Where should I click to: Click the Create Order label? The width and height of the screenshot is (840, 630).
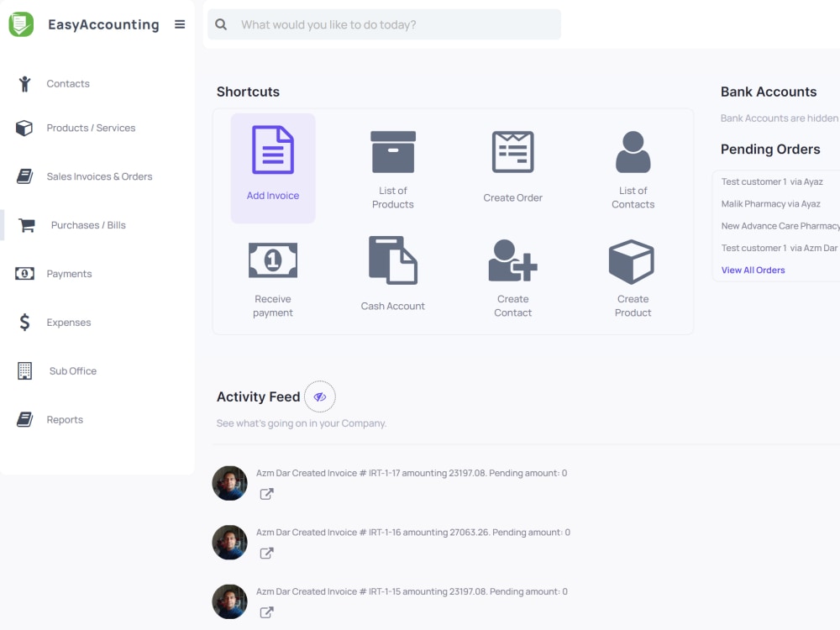click(x=512, y=197)
